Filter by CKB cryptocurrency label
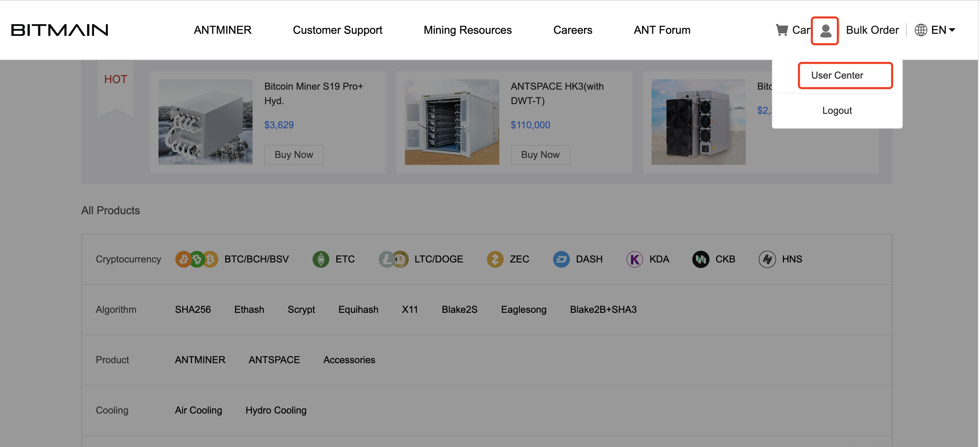This screenshot has height=447, width=980. point(725,259)
